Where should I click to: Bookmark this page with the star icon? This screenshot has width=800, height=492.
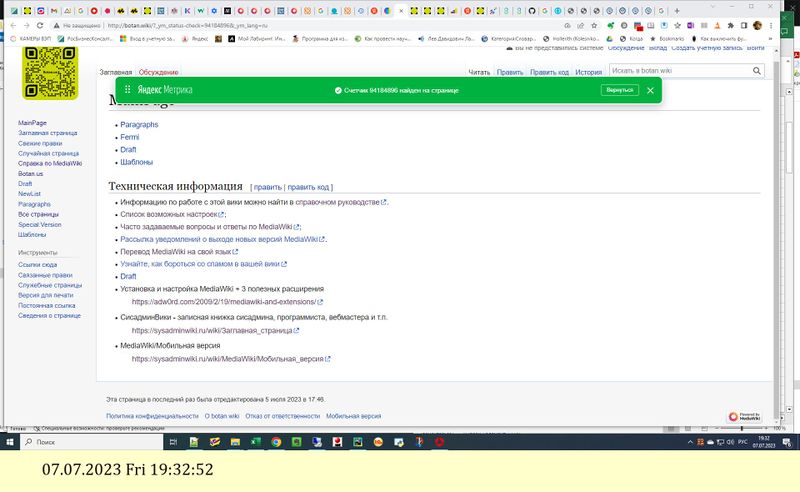[594, 26]
